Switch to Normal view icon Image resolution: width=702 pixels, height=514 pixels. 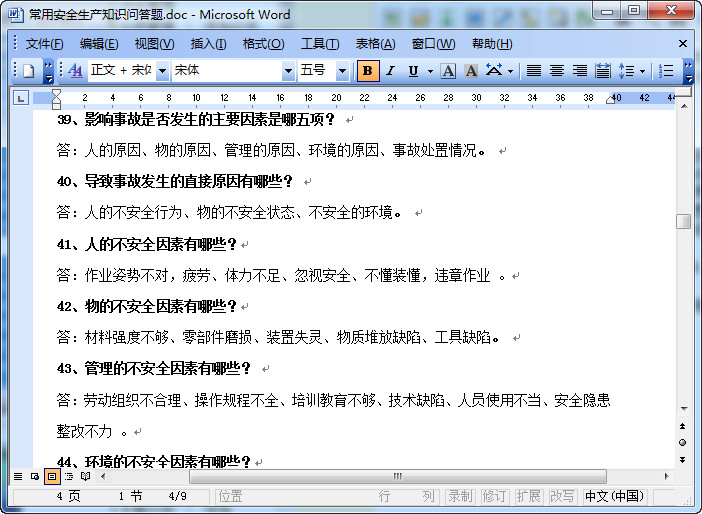click(x=18, y=476)
